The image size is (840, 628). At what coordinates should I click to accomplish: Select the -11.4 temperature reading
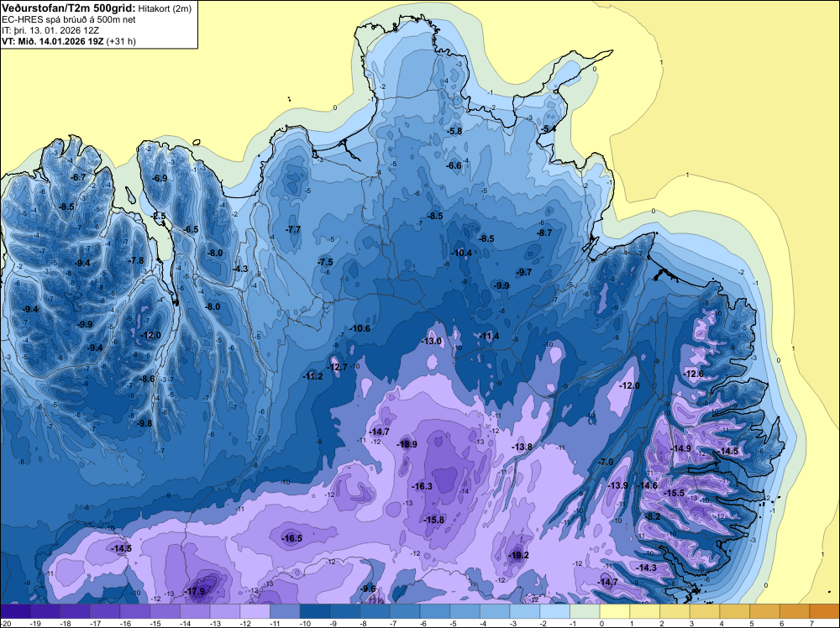[489, 336]
